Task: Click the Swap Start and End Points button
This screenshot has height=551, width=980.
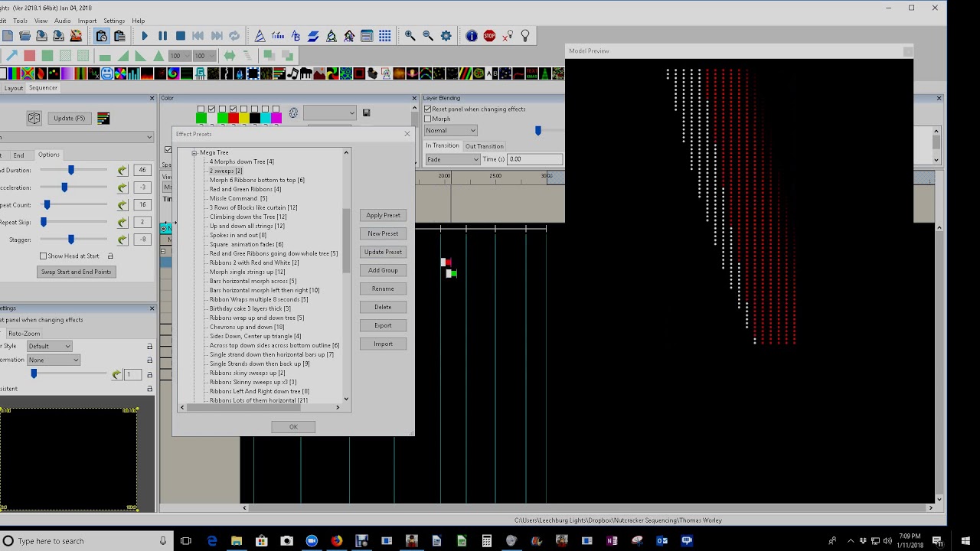Action: 76,272
